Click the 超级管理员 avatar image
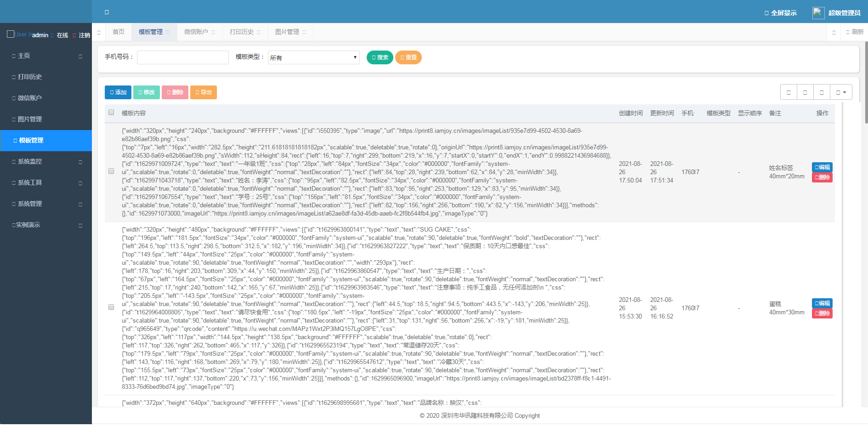Screen dimensions: 868x432 pyautogui.click(x=818, y=13)
